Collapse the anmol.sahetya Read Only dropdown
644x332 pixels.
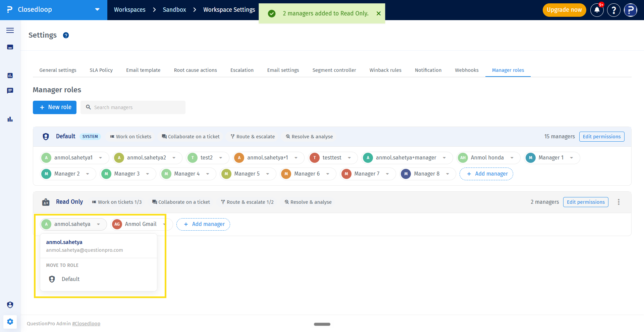pos(98,224)
